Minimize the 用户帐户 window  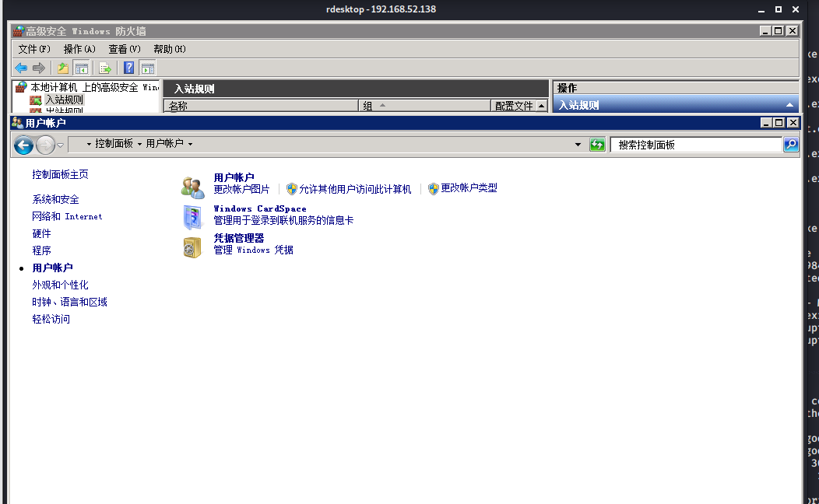(766, 123)
